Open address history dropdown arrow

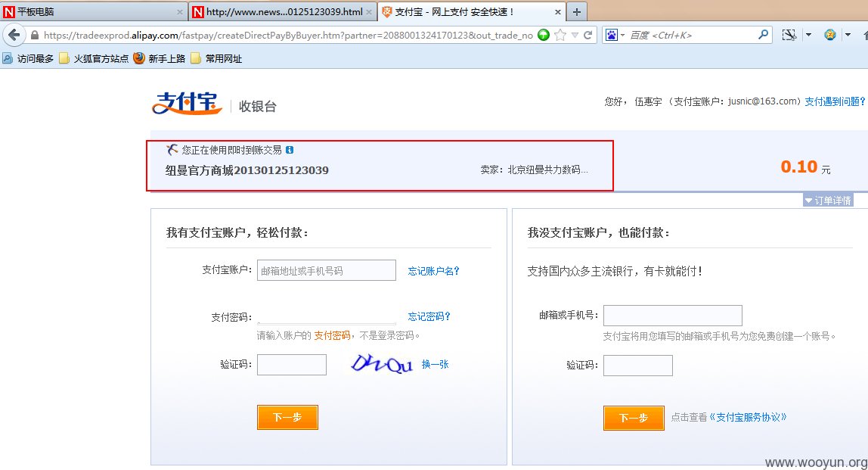(x=575, y=35)
